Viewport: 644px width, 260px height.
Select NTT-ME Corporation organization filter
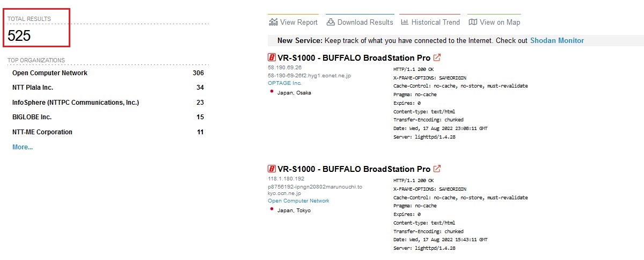(42, 132)
